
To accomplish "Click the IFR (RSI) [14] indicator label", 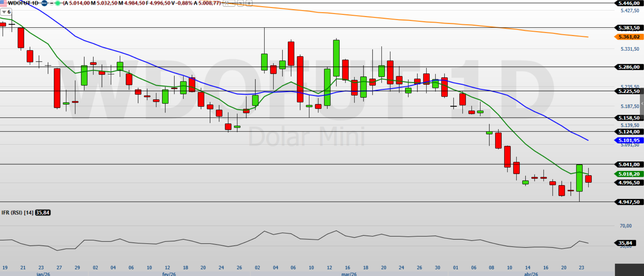I will tap(17, 213).
